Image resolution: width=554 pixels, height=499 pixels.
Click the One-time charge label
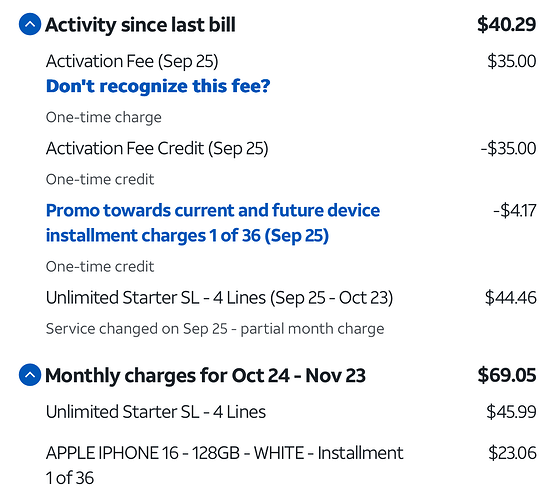pos(104,117)
